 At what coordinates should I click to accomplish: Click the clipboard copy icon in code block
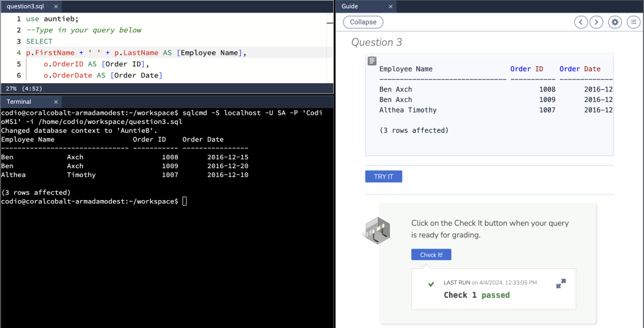tap(372, 61)
